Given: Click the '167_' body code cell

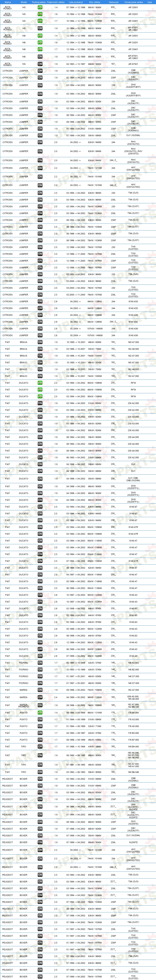Looking at the screenshot, I should tap(113, 64).
